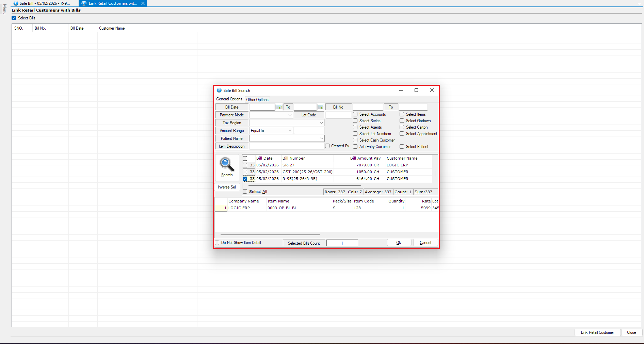The height and width of the screenshot is (344, 644).
Task: Enable the Select Cash Customer checkbox
Action: click(355, 140)
